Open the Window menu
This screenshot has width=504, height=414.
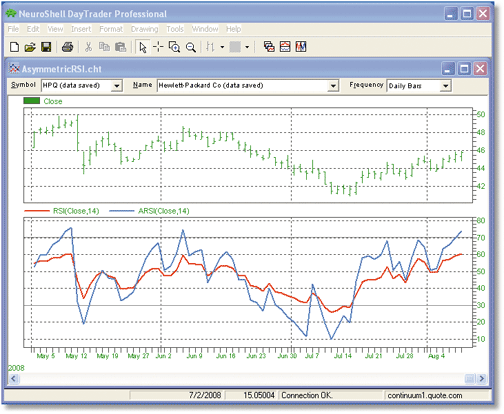click(x=205, y=29)
